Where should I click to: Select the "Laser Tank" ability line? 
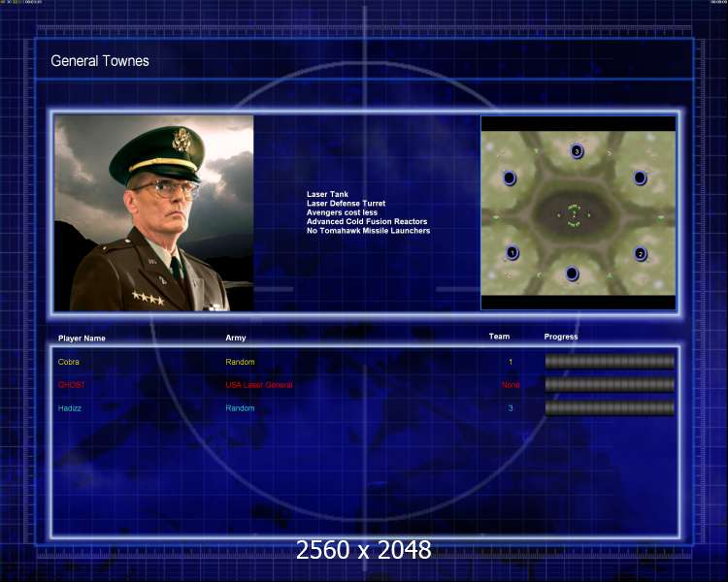click(x=327, y=194)
